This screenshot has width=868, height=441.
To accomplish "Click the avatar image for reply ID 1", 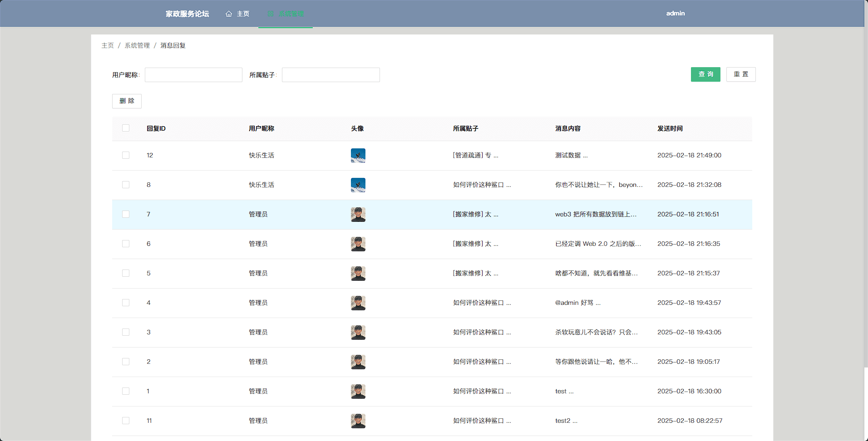I will (x=358, y=392).
